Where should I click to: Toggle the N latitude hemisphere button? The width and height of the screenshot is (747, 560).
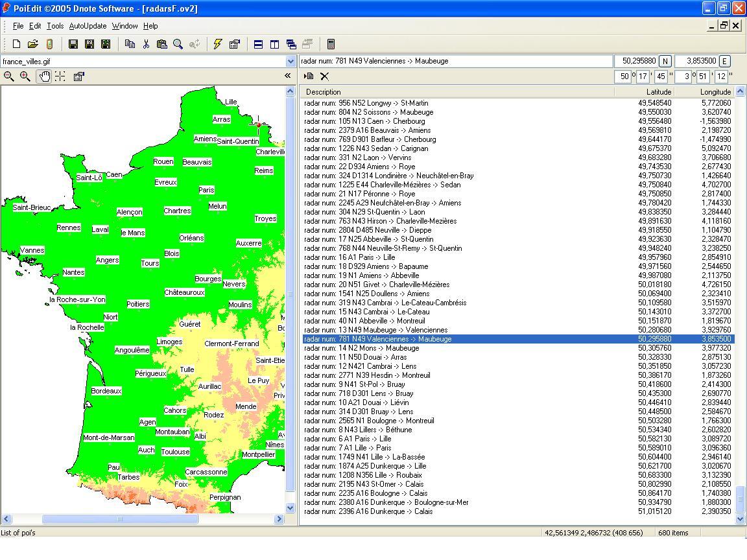[x=665, y=61]
